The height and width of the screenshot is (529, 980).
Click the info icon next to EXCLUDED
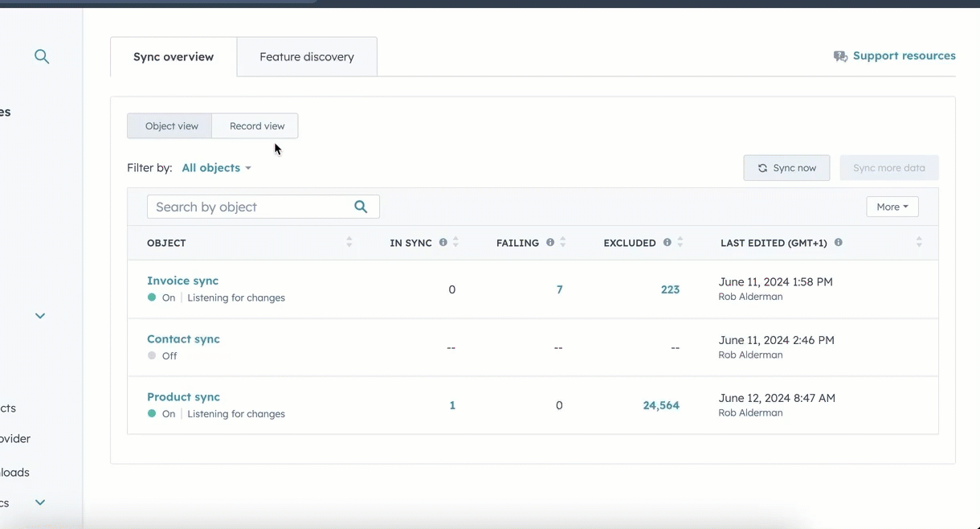667,242
